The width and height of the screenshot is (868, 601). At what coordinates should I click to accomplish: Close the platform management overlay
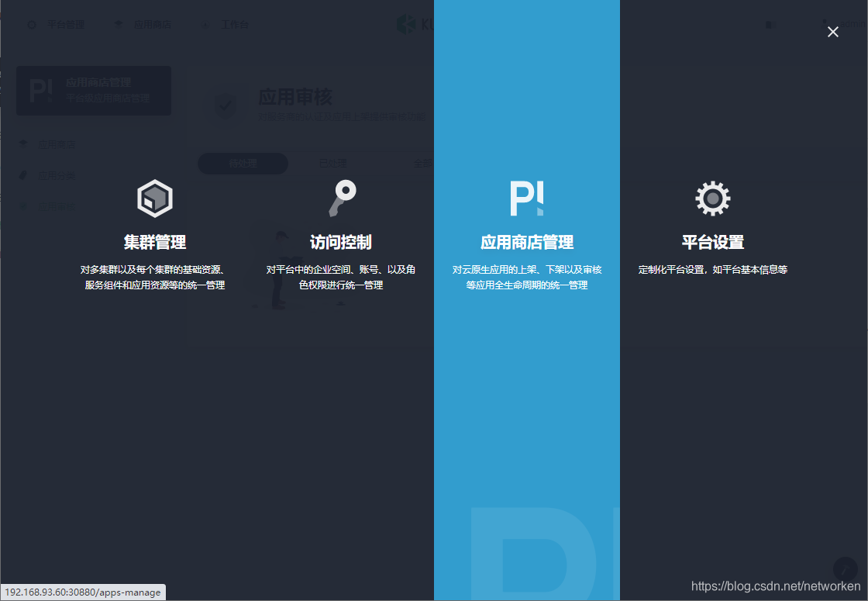click(x=832, y=32)
